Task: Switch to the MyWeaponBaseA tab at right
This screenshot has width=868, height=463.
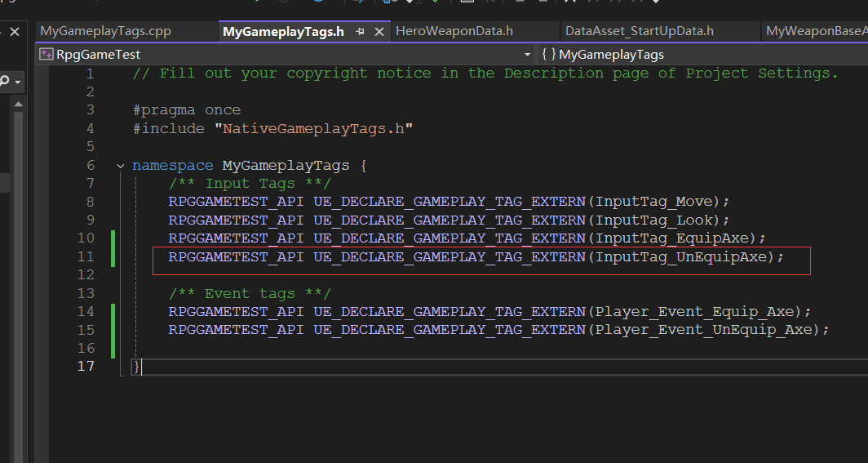Action: (817, 31)
